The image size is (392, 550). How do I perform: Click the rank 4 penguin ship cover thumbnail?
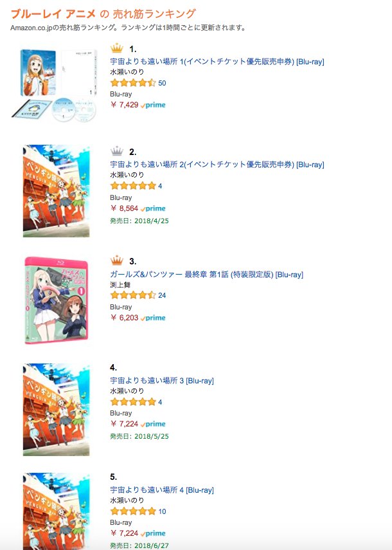tap(56, 410)
